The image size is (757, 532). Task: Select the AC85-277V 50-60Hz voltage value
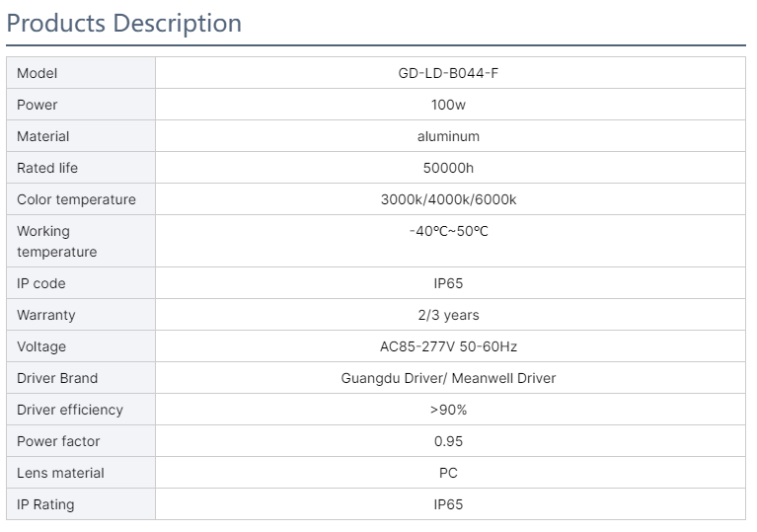(x=448, y=346)
